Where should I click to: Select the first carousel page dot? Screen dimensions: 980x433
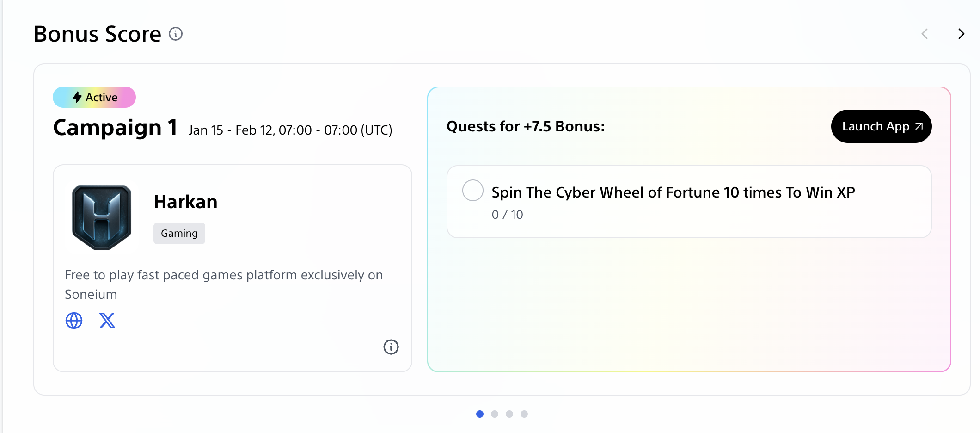tap(480, 414)
